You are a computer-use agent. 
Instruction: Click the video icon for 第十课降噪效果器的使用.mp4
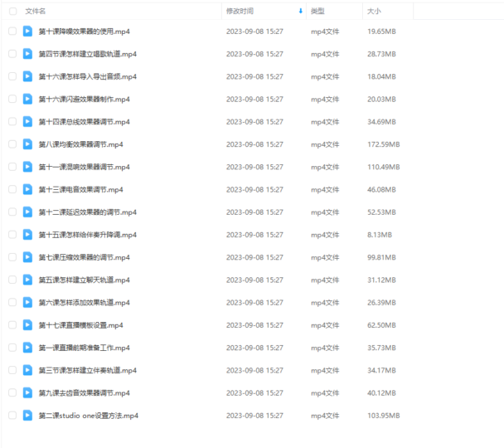pos(27,32)
